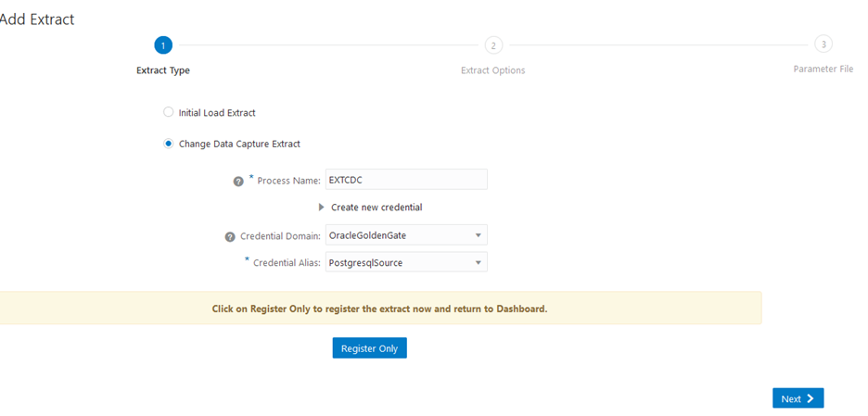
Task: Go to Parameter File step label
Action: tap(823, 69)
